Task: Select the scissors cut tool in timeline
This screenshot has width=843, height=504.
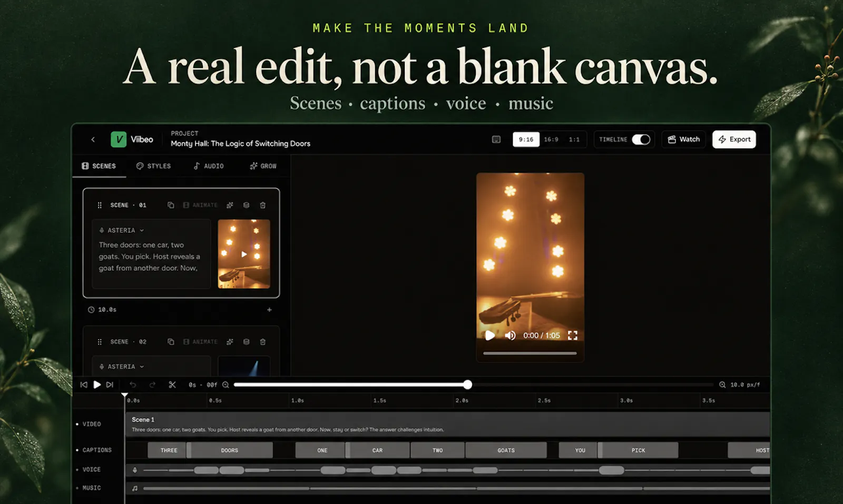Action: pos(172,385)
